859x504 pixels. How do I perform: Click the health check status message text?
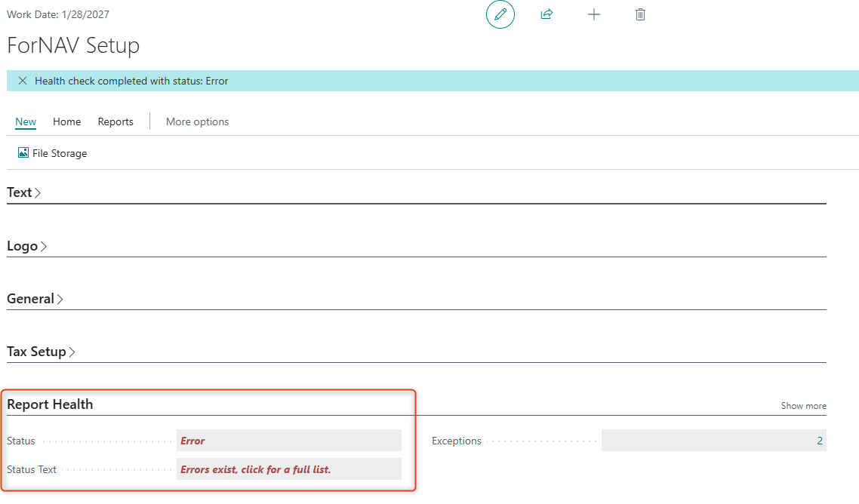[131, 81]
